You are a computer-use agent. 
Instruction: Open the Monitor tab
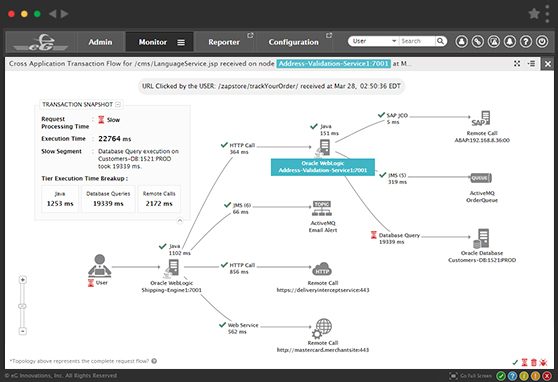153,42
